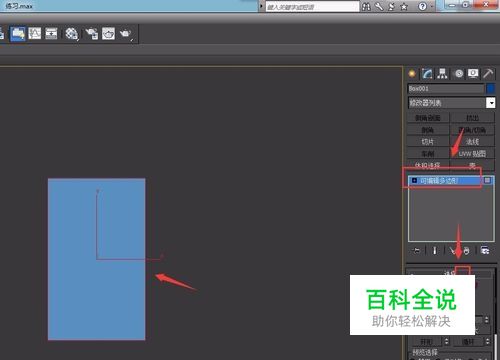Expand the plus box beside 可编辑多边形
The image size is (500, 360).
tap(415, 180)
